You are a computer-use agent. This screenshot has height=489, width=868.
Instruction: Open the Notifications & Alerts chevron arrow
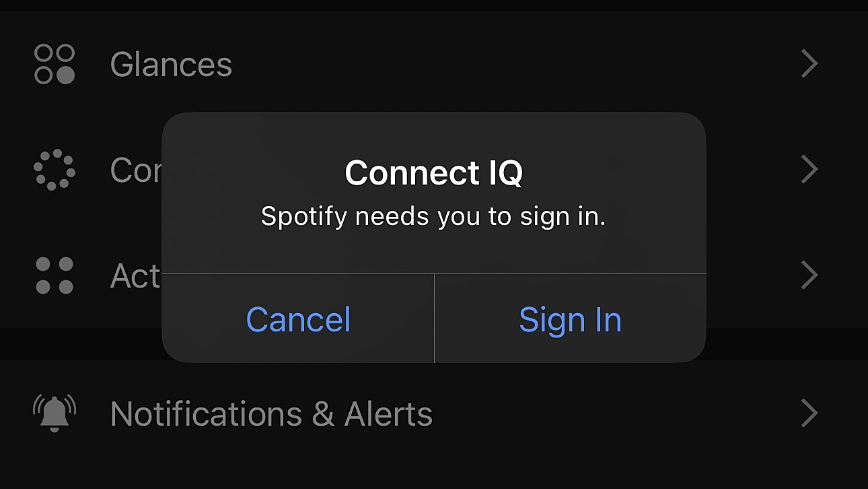808,413
